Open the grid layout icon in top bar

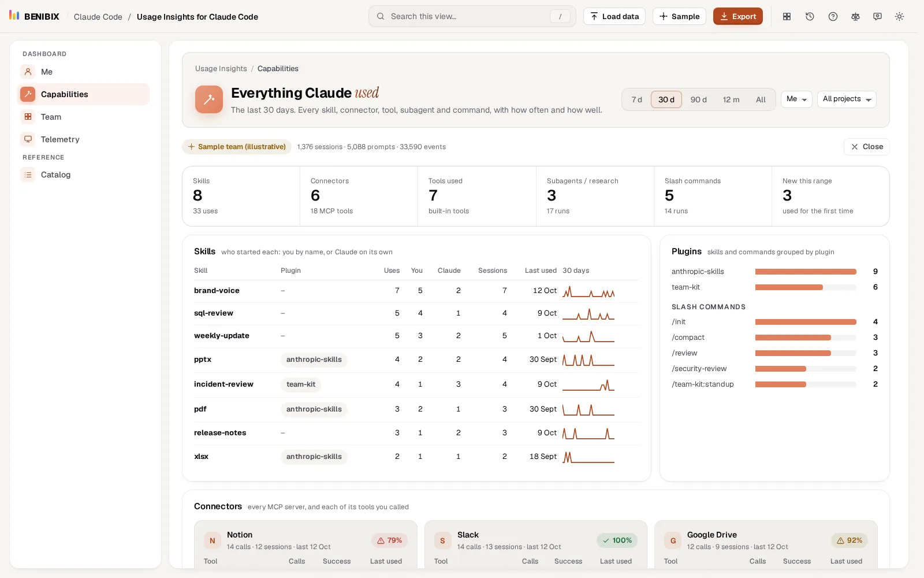coord(787,17)
